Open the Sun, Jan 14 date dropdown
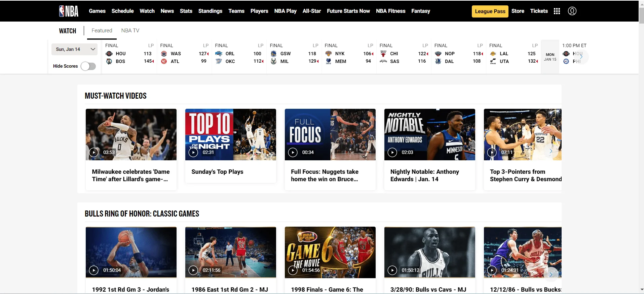This screenshot has height=294, width=644. point(74,49)
